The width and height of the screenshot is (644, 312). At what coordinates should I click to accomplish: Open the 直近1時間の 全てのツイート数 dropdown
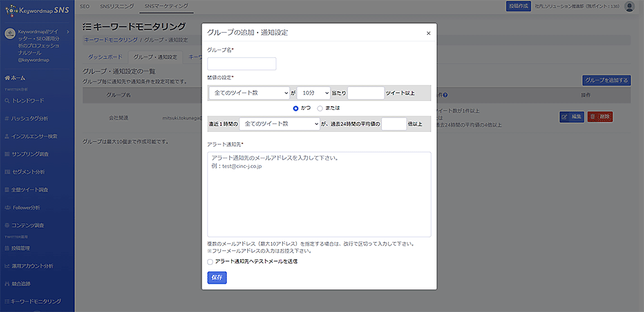pos(279,124)
